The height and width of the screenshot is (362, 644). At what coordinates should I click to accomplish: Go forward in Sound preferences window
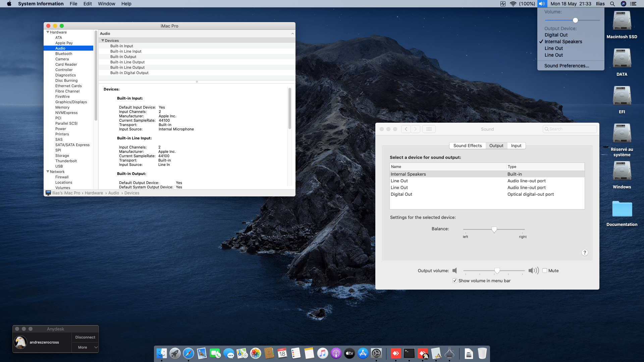(x=416, y=129)
